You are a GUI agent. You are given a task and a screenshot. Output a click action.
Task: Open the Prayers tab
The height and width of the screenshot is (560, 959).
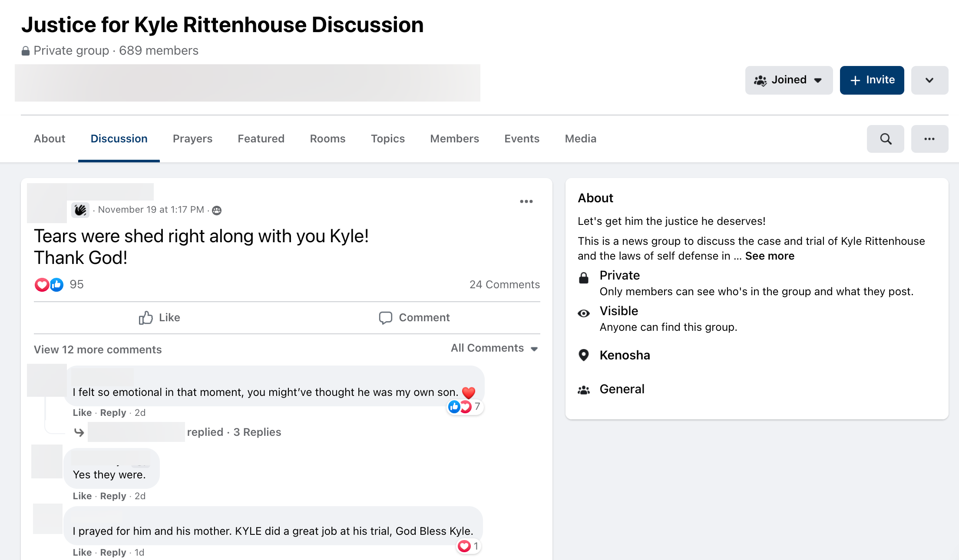coord(192,139)
